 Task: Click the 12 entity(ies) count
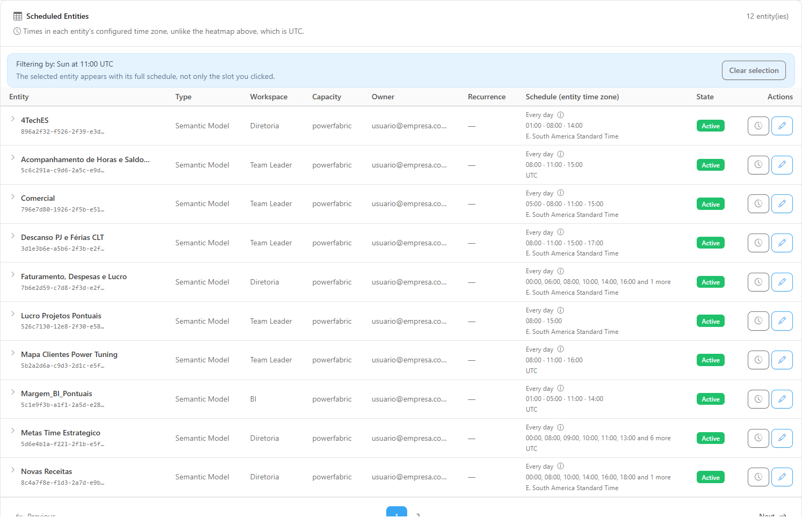pos(767,16)
